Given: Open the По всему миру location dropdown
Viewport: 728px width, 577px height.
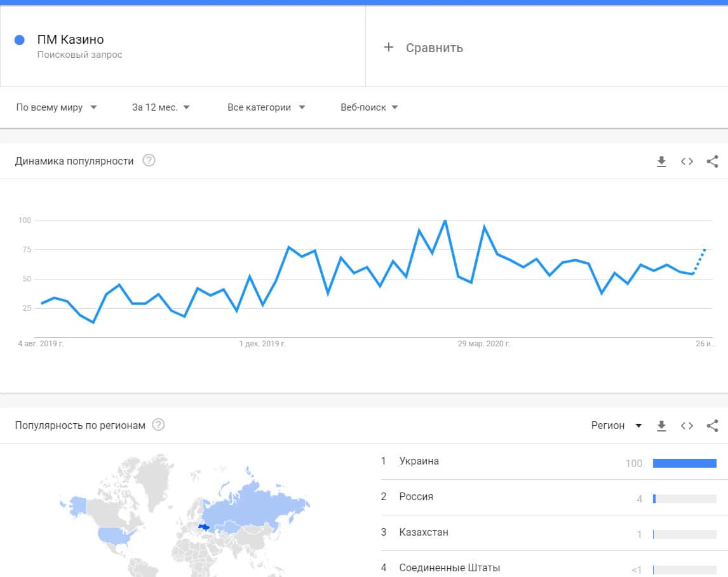Looking at the screenshot, I should (x=57, y=107).
